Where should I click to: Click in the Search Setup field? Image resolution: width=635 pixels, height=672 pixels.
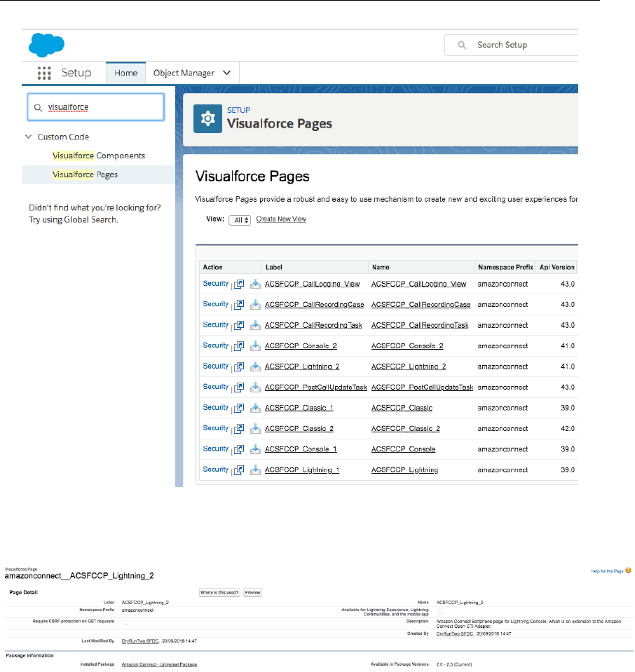[512, 45]
